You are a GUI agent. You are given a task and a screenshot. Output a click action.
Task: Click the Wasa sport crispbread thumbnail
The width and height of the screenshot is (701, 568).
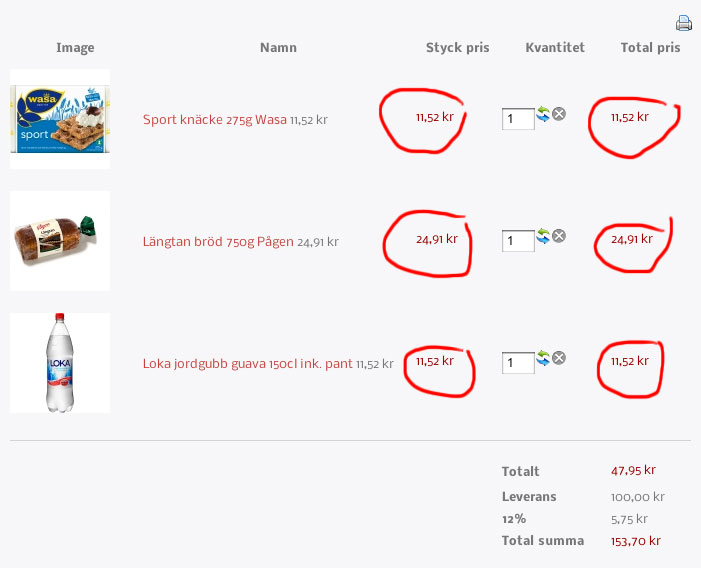click(x=60, y=119)
